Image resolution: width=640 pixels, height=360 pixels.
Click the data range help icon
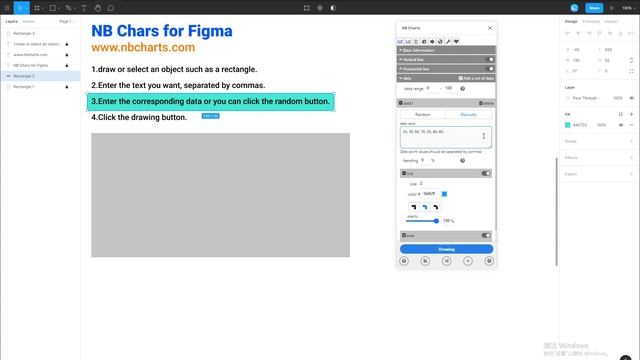pyautogui.click(x=462, y=88)
